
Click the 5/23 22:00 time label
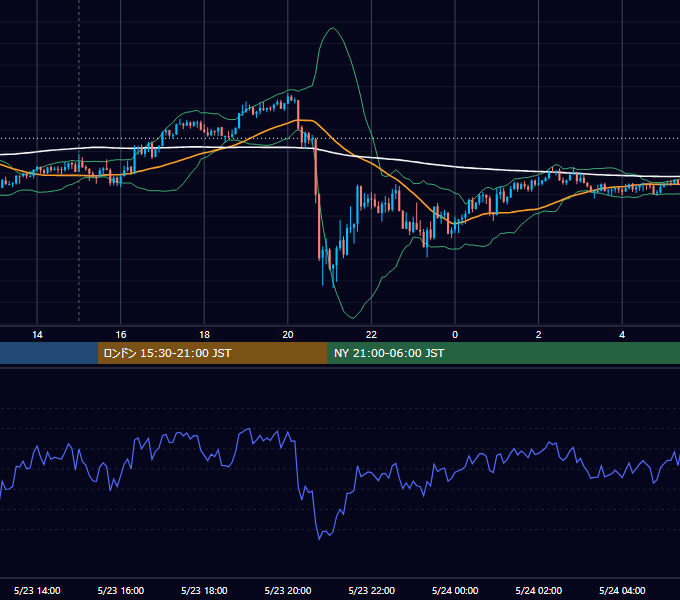(x=372, y=590)
